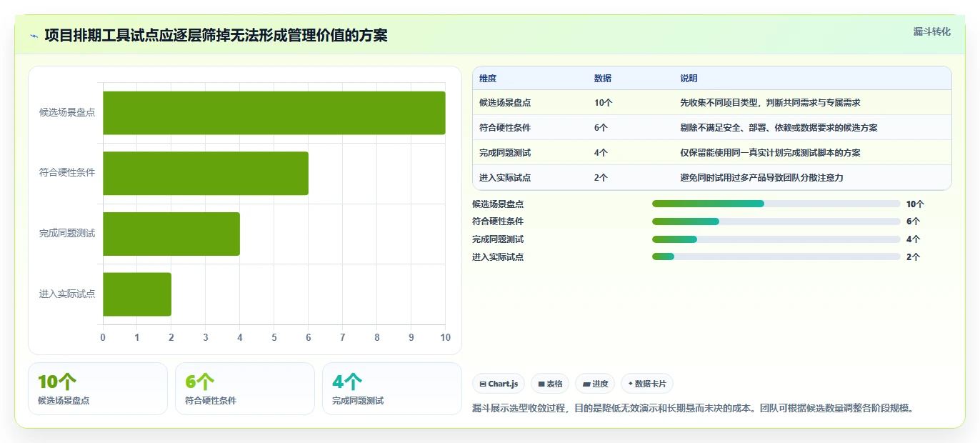This screenshot has height=443, width=980.
Task: Select the 表格 chip
Action: click(x=550, y=384)
